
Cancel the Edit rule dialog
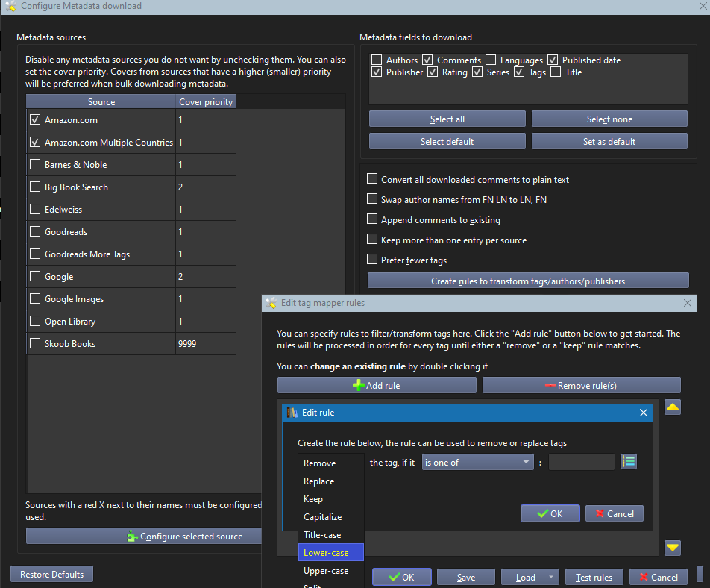[x=614, y=513]
